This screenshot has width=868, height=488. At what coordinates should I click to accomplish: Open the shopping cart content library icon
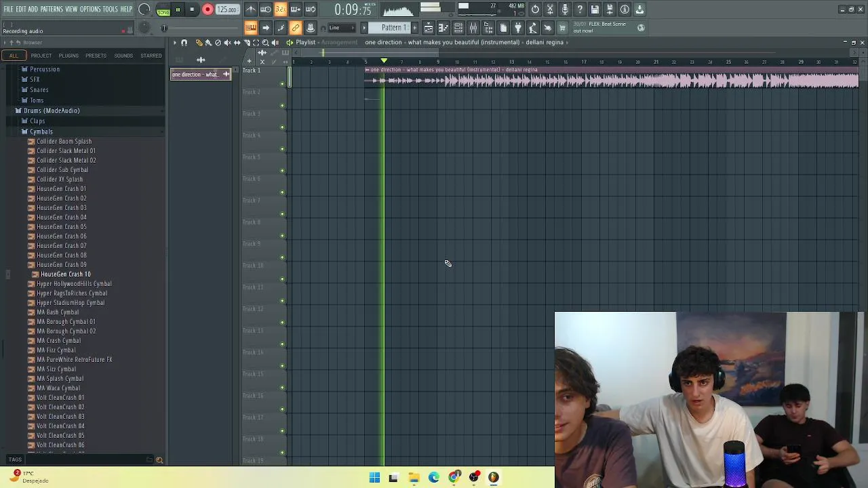click(563, 28)
